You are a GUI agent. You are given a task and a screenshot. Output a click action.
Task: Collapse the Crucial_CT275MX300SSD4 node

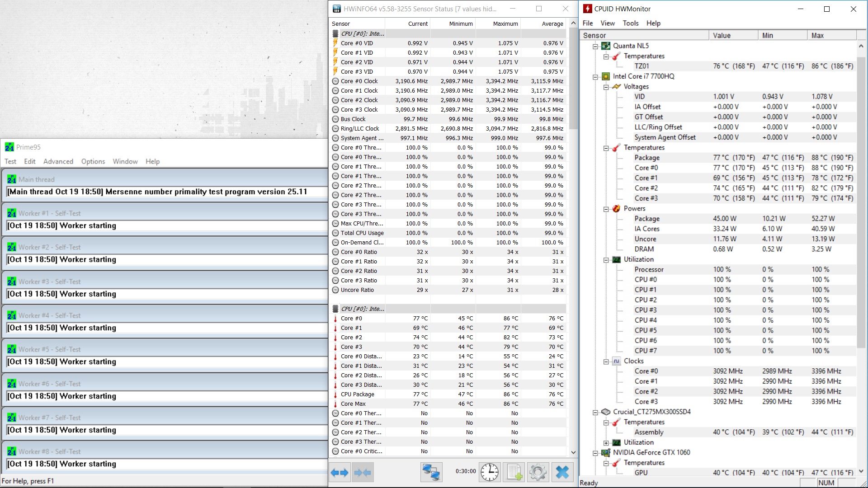(x=595, y=413)
